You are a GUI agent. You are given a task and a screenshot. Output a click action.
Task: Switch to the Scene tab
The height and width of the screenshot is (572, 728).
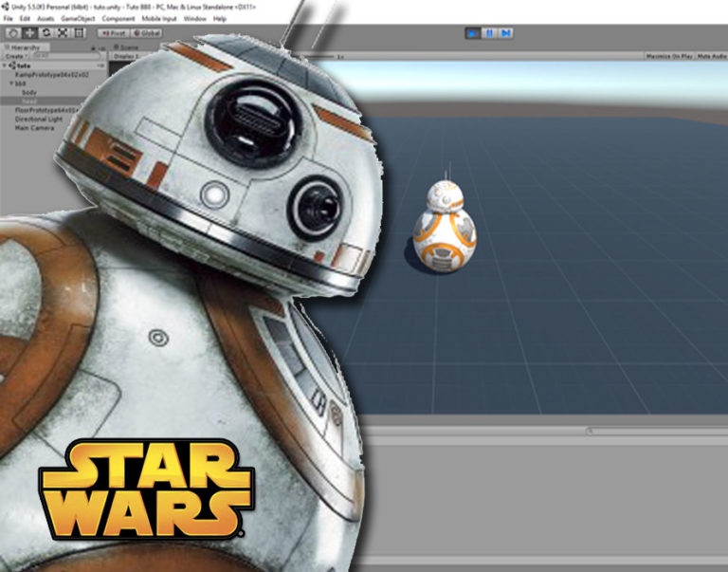126,47
